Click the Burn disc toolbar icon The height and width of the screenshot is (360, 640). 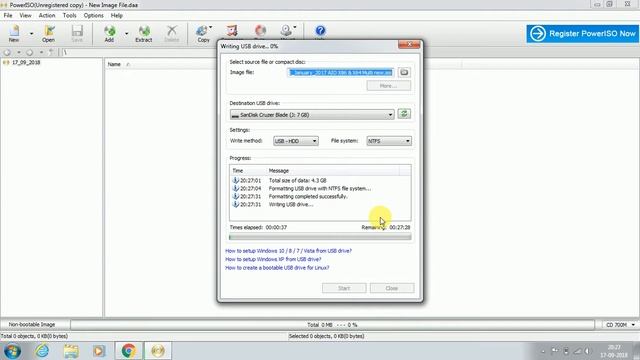tap(260, 31)
